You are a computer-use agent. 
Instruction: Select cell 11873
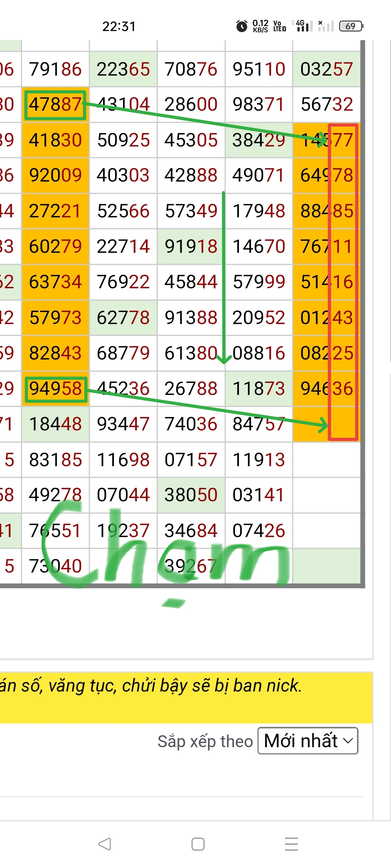coord(259,389)
